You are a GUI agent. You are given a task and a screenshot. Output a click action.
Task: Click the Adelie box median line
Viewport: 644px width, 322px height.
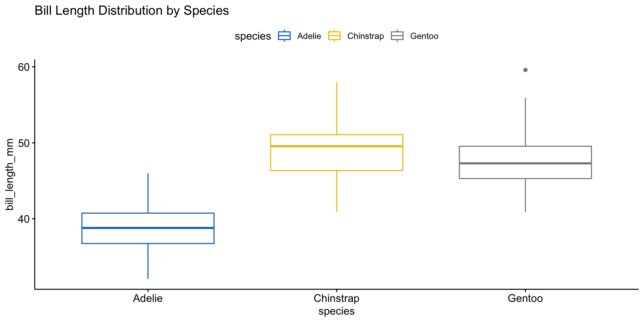click(x=148, y=228)
